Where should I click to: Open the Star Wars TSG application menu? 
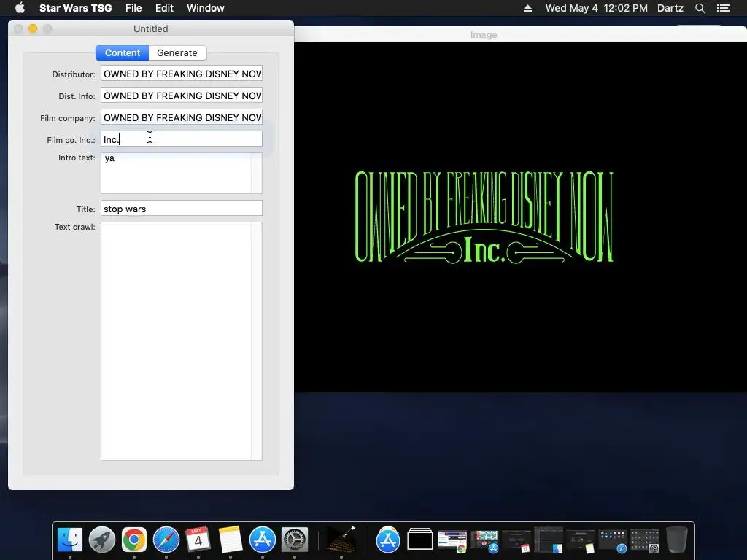[x=75, y=8]
